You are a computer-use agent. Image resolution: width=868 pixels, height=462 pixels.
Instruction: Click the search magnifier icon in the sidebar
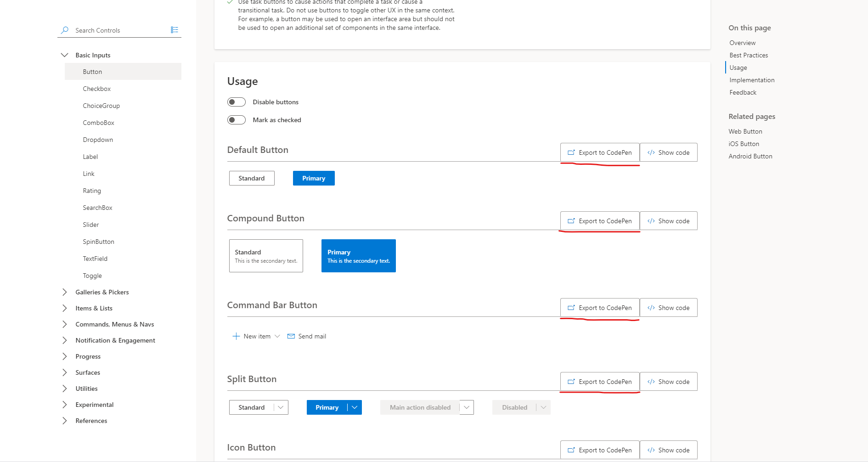point(64,30)
